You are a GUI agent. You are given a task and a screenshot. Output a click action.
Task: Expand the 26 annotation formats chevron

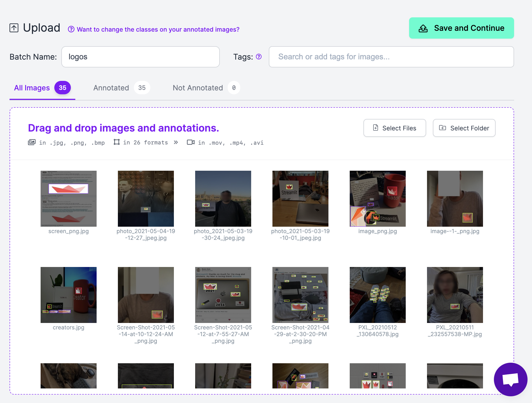tap(176, 142)
